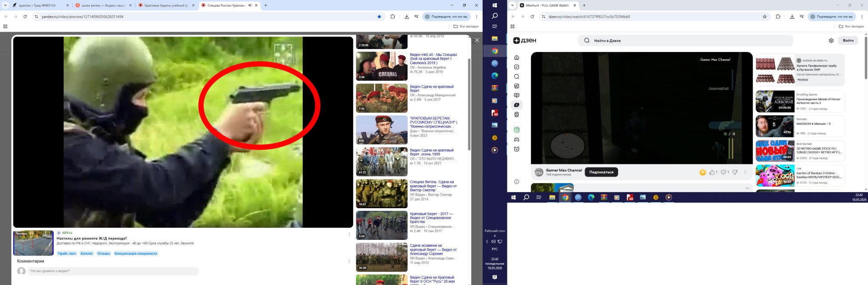
Task: Open downloads icon in the yandex.ru window
Action: coord(407,16)
